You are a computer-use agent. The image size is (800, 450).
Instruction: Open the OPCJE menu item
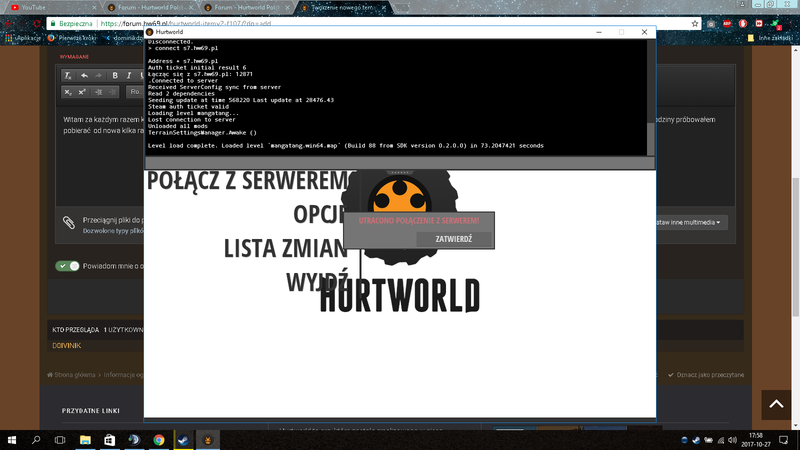(x=319, y=214)
